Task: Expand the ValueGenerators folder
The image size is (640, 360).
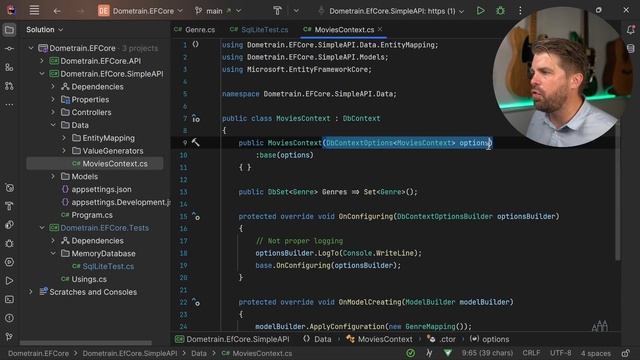Action: coord(64,151)
